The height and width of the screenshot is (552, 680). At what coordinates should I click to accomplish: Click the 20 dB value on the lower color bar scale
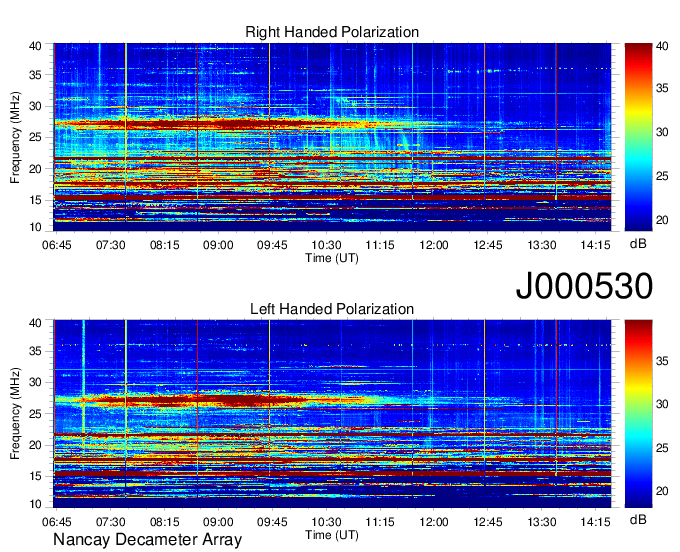click(662, 491)
